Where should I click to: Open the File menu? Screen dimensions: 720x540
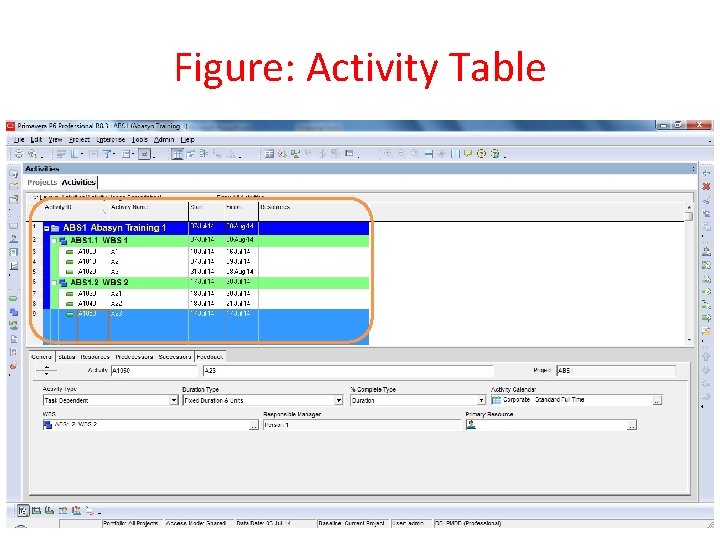coord(19,140)
